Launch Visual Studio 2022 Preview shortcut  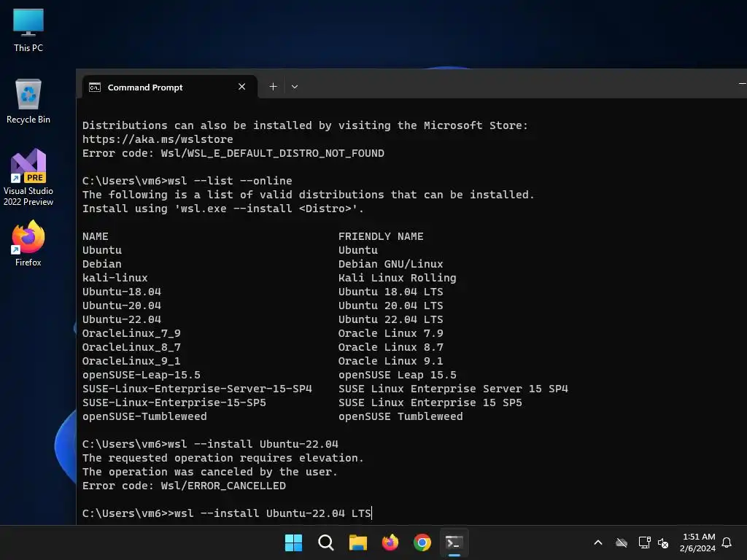tap(28, 177)
